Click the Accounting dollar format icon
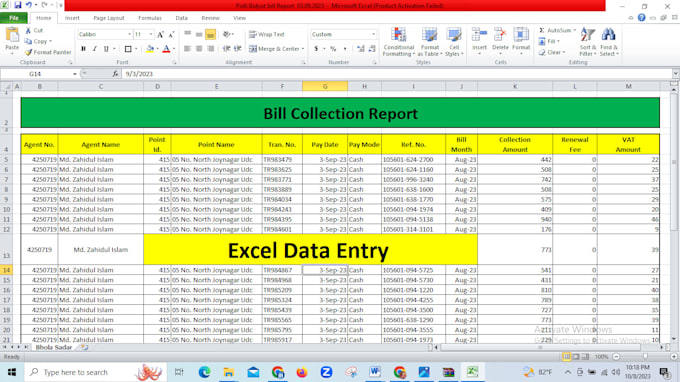The height and width of the screenshot is (382, 680). pos(316,49)
